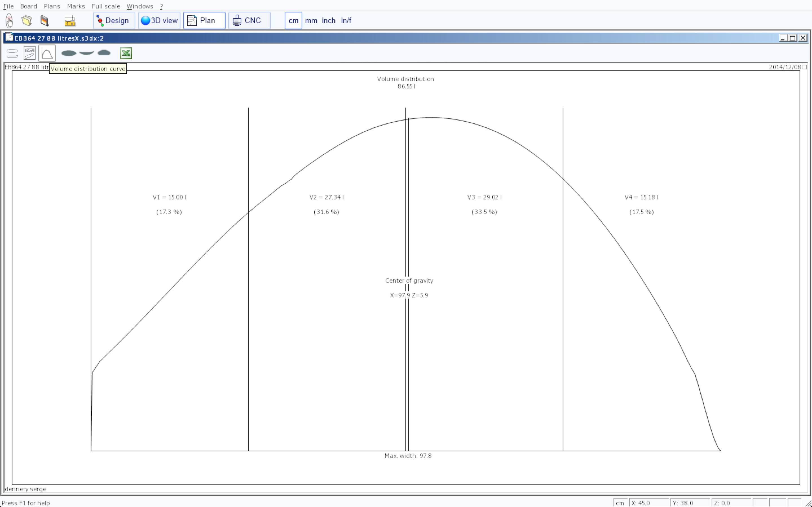Open a file with the yellow folder icon

coord(27,21)
